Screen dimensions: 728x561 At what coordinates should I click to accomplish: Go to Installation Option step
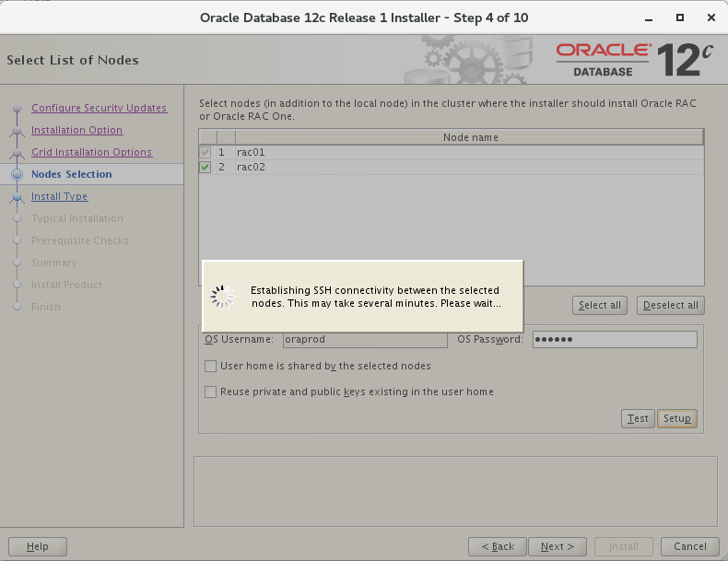[77, 130]
